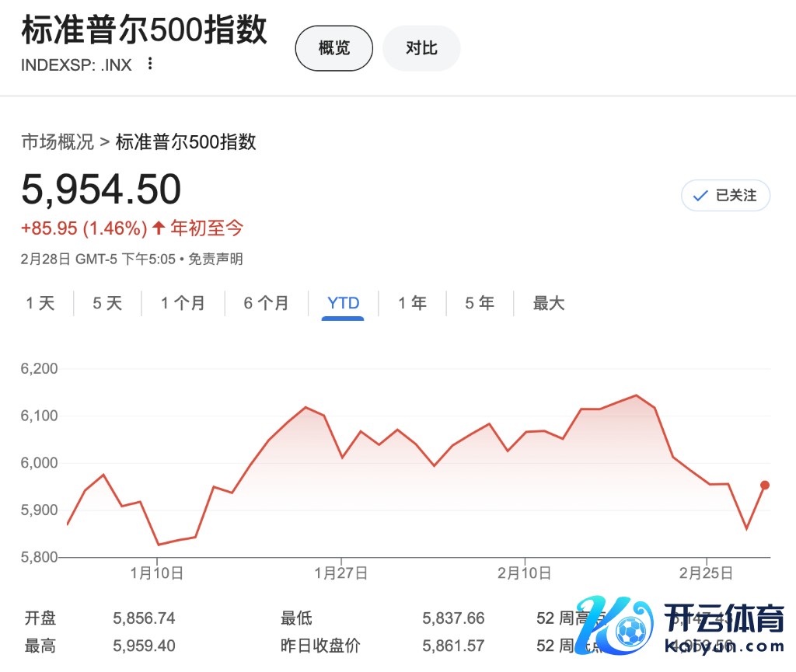Click the red endpoint dot on the chart
Screen dimensions: 796x672
click(x=765, y=486)
